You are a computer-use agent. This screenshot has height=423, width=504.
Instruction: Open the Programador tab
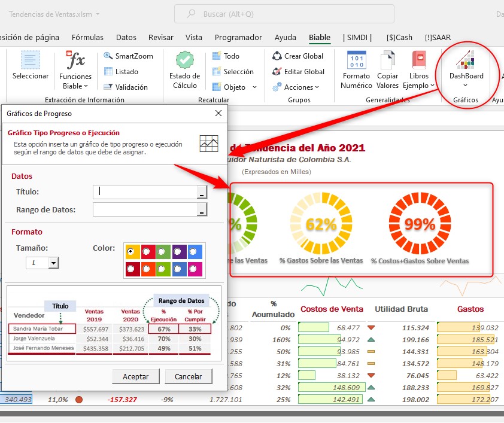[238, 37]
